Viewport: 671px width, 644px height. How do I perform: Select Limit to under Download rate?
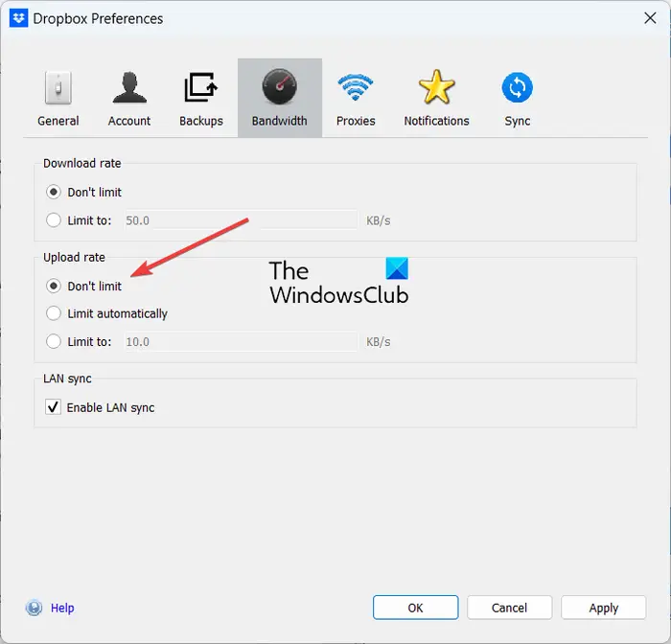[54, 220]
